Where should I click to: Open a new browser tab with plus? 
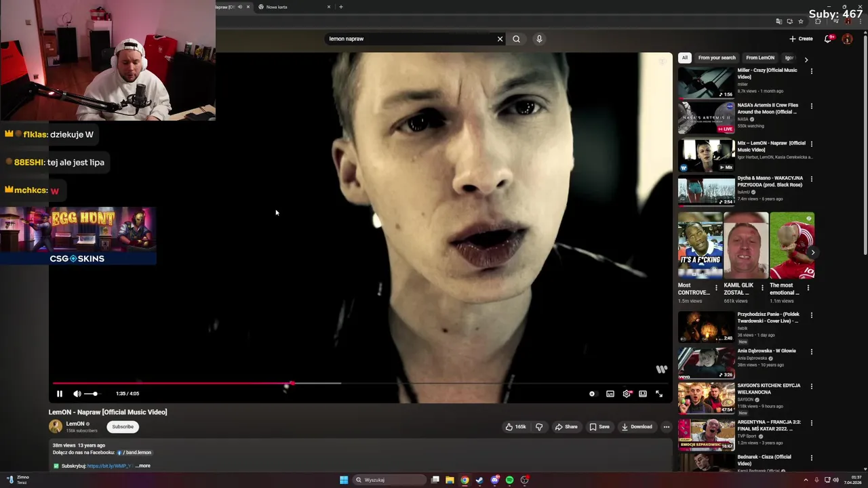[341, 7]
